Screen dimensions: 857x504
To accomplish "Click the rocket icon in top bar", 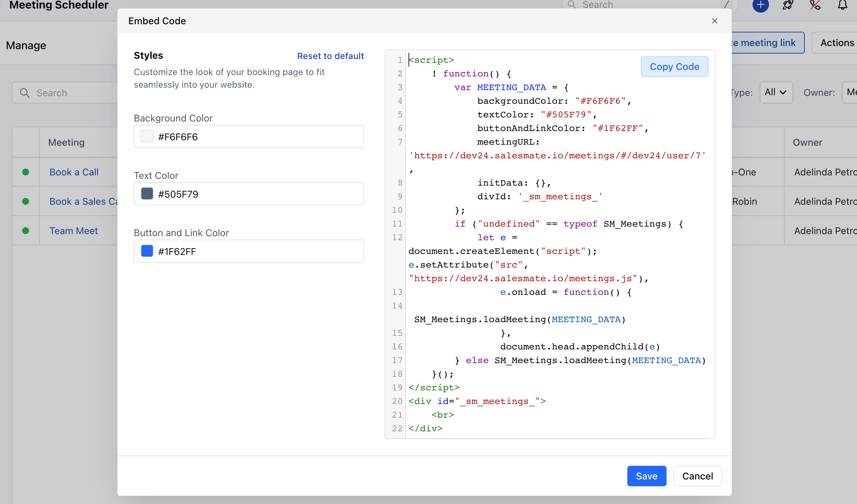I will click(788, 5).
